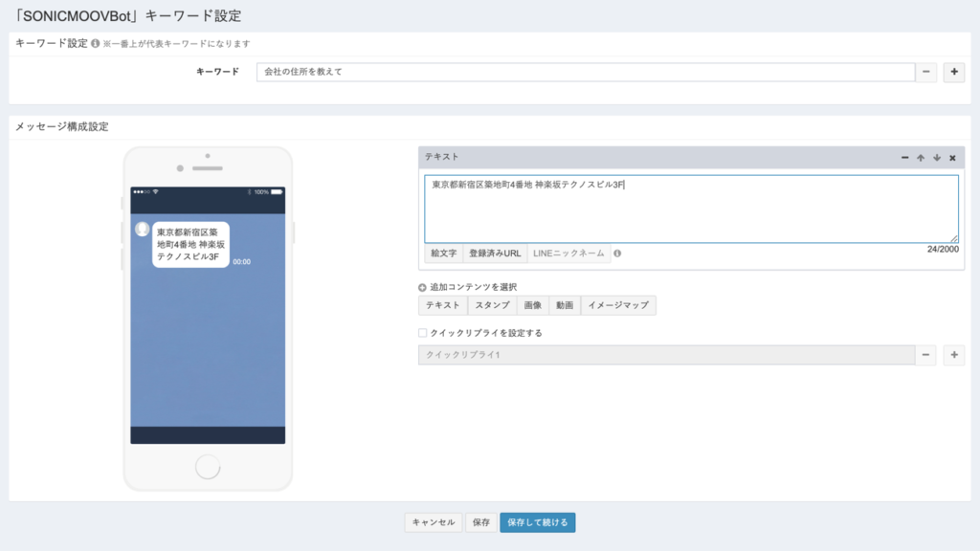Click the キーワード input field
Image resolution: width=980 pixels, height=551 pixels.
(586, 72)
